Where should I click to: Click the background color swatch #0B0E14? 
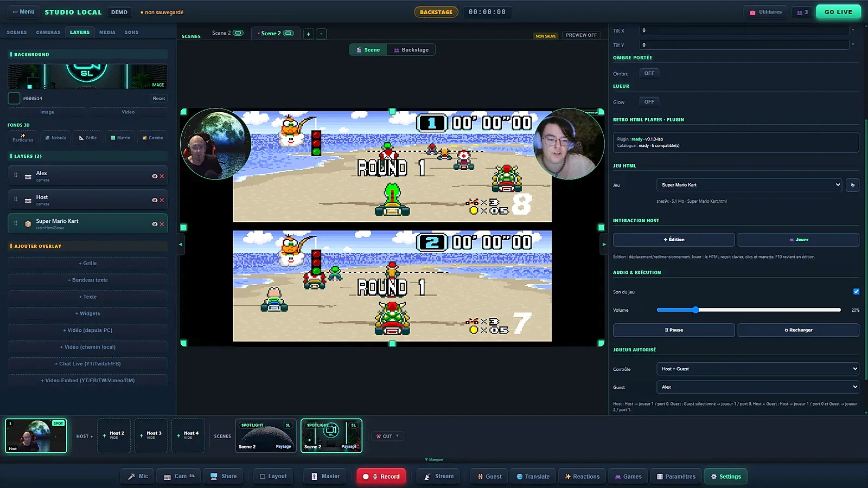pos(14,98)
